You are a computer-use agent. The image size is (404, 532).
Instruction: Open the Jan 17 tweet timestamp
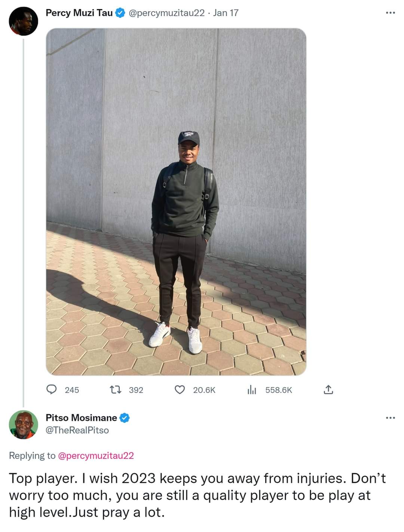click(226, 13)
